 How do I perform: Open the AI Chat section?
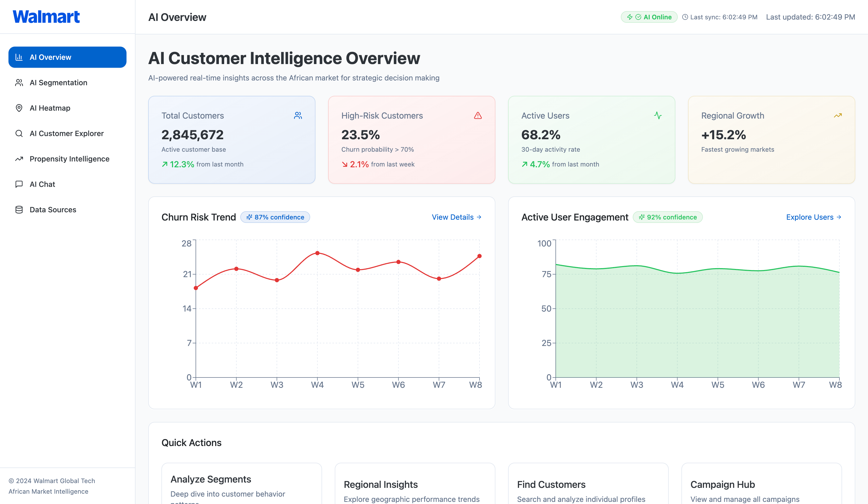[x=67, y=184]
